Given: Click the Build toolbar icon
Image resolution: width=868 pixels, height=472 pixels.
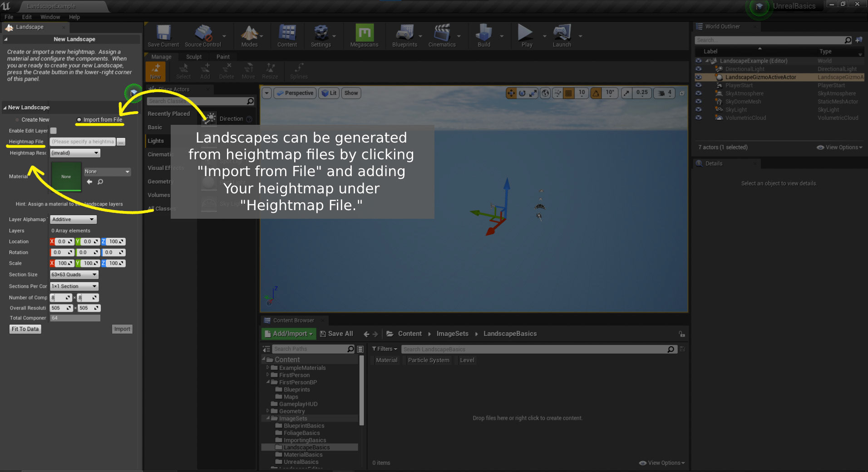Looking at the screenshot, I should tap(484, 36).
